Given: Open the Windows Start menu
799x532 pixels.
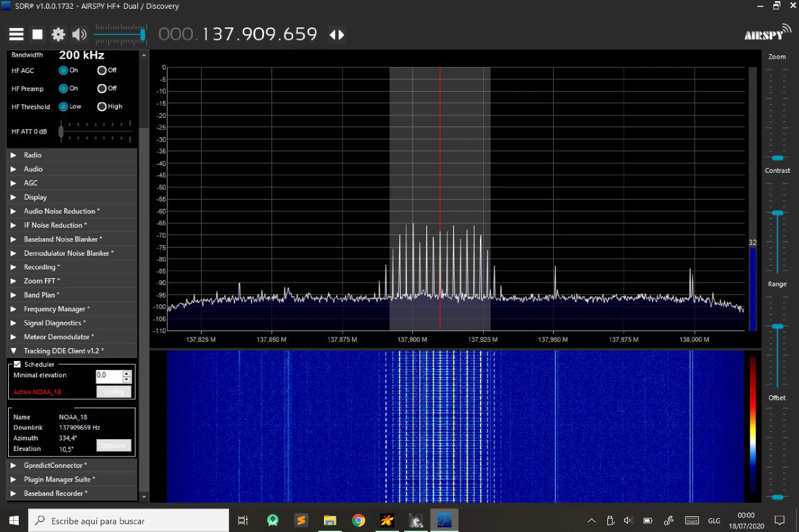Looking at the screenshot, I should point(14,520).
